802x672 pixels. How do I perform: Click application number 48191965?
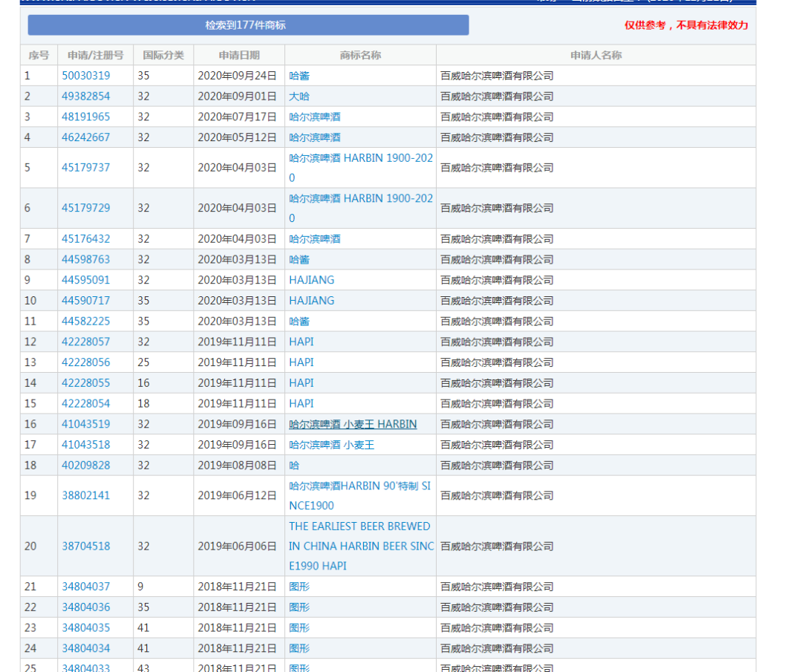85,117
